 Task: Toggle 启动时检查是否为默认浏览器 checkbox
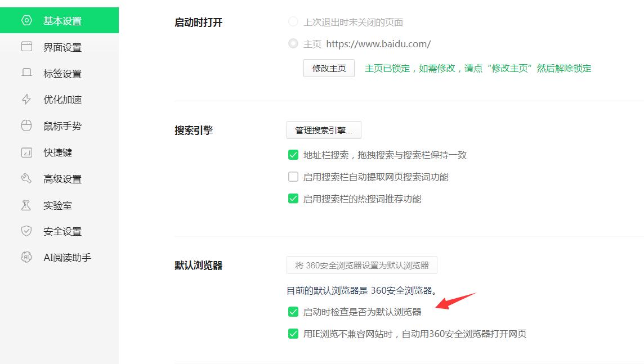293,312
